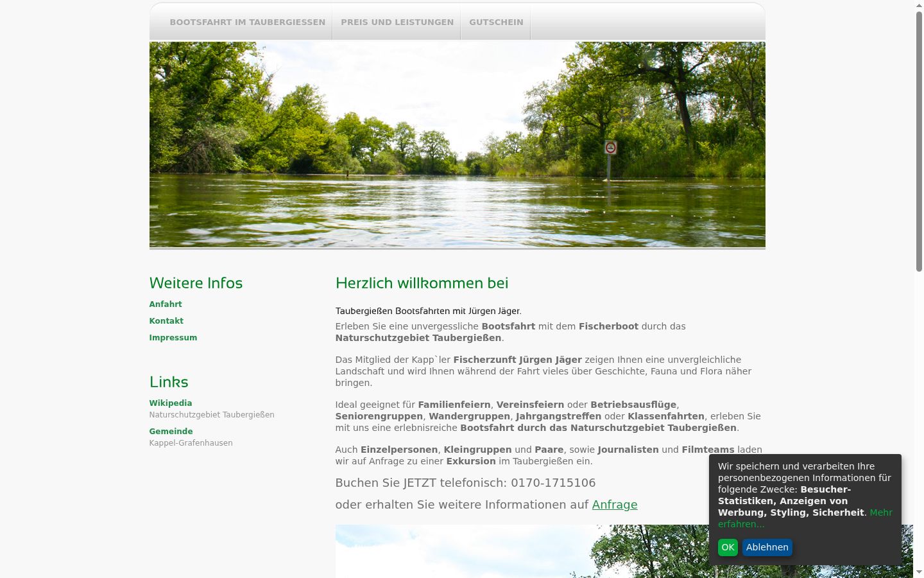The width and height of the screenshot is (924, 578).
Task: Open Preis und Leistungen menu item
Action: (x=397, y=22)
